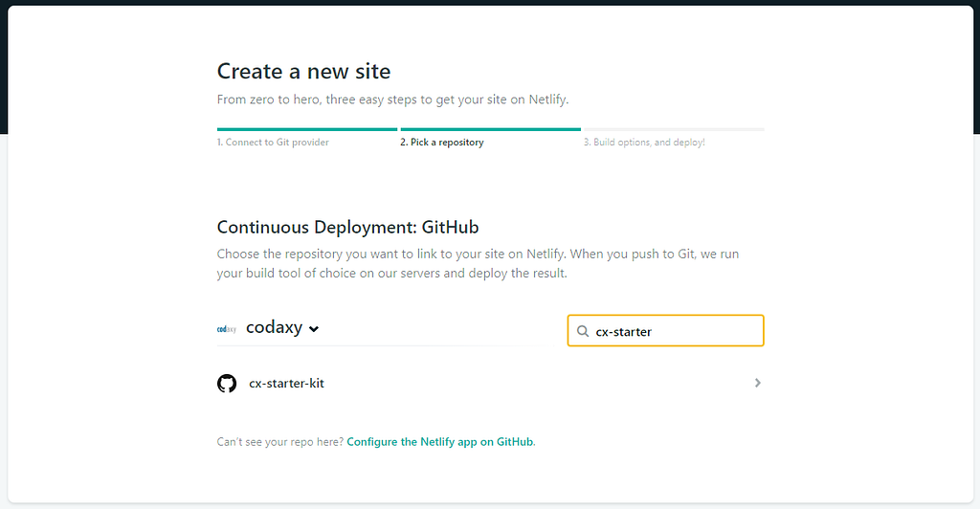The height and width of the screenshot is (509, 980).
Task: Click the magnifying glass search icon
Action: click(x=583, y=331)
